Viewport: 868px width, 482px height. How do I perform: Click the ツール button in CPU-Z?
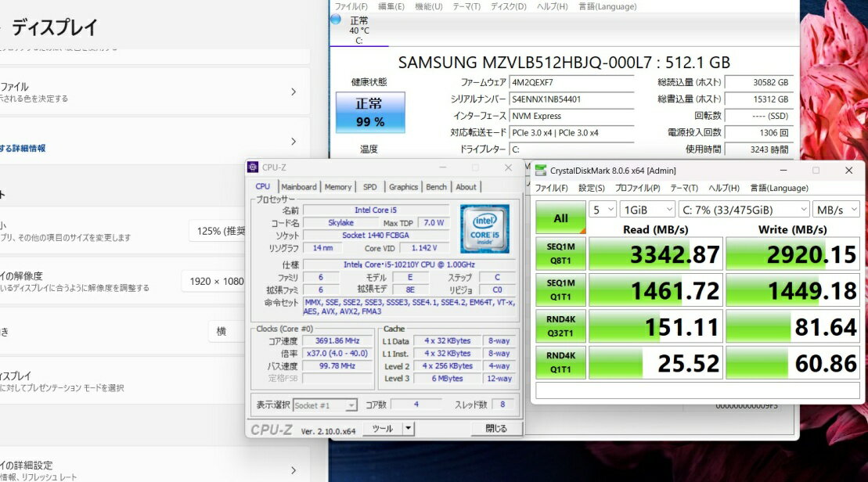(383, 428)
